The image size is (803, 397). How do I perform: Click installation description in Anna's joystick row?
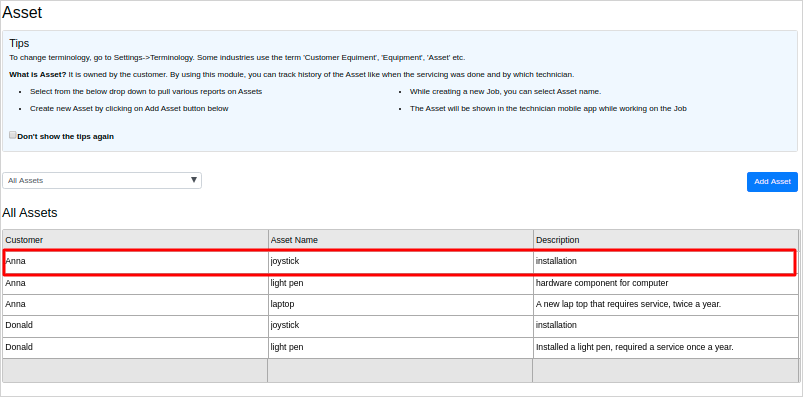point(556,261)
